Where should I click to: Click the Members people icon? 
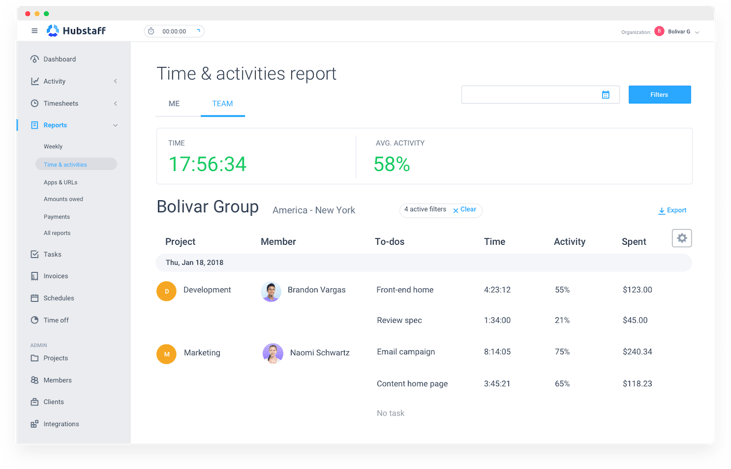pyautogui.click(x=34, y=380)
